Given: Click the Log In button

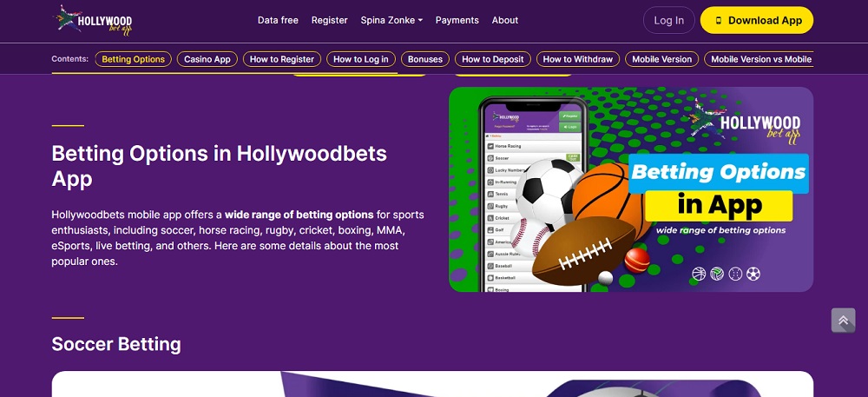Looking at the screenshot, I should 668,21.
